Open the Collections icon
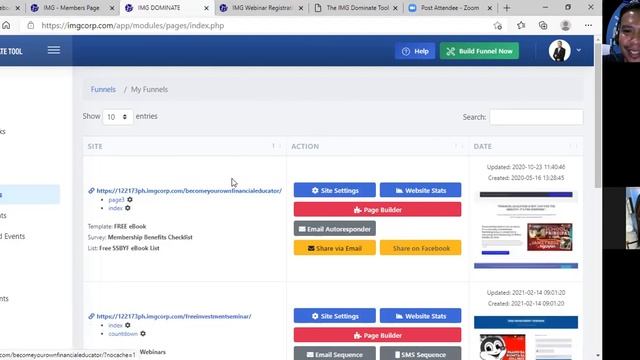 [x=543, y=25]
